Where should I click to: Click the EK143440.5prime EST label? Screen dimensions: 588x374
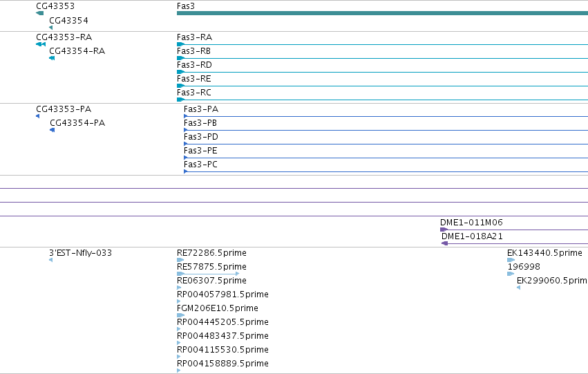coord(544,253)
